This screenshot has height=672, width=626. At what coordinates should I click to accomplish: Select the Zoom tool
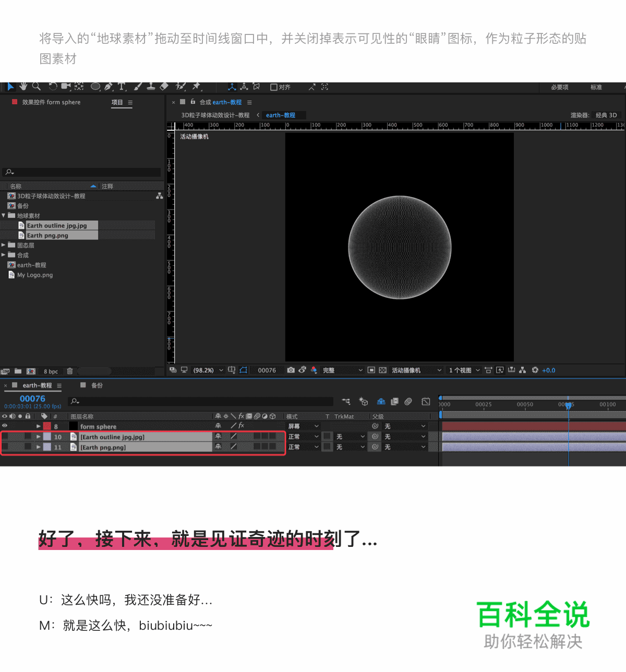pyautogui.click(x=35, y=87)
